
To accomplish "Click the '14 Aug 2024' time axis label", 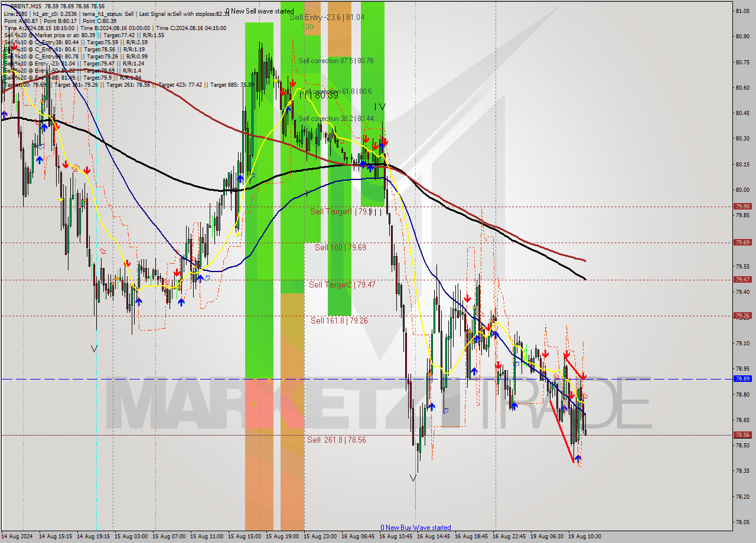I will click(x=18, y=537).
